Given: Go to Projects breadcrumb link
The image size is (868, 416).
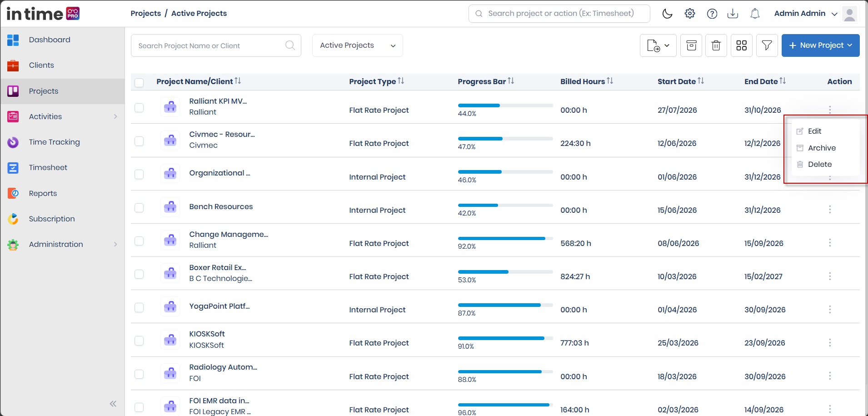Looking at the screenshot, I should (x=146, y=14).
